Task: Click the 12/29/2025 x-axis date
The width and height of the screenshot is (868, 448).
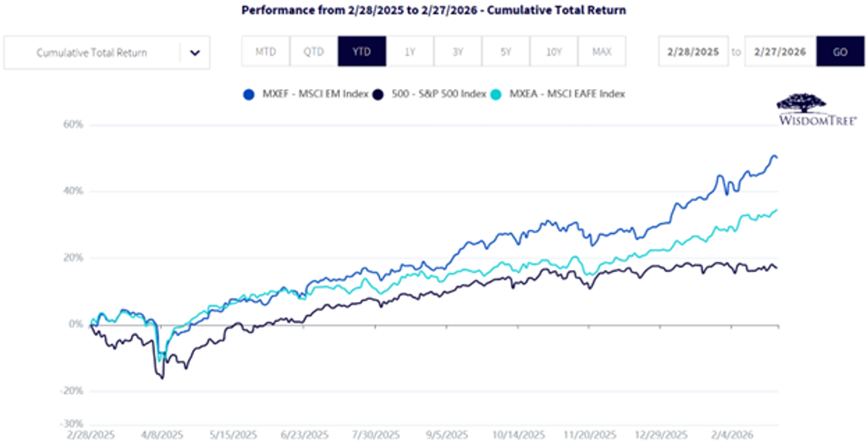Action: coord(661,436)
